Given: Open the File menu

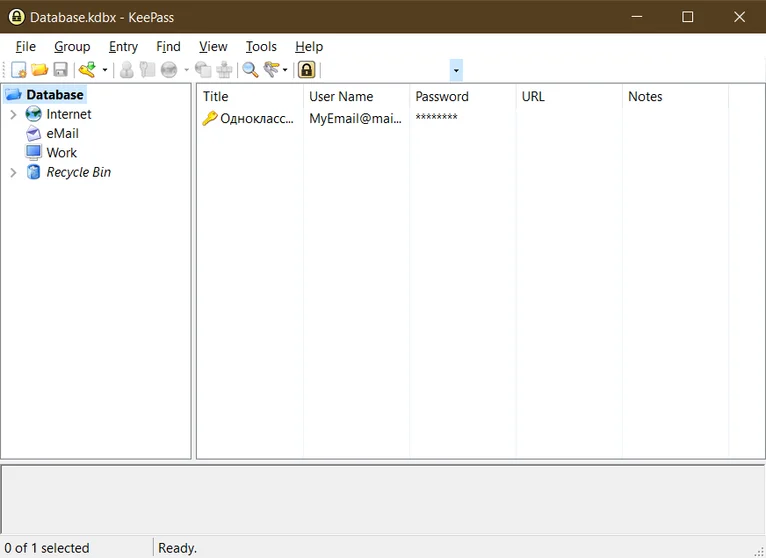Looking at the screenshot, I should click(x=26, y=47).
